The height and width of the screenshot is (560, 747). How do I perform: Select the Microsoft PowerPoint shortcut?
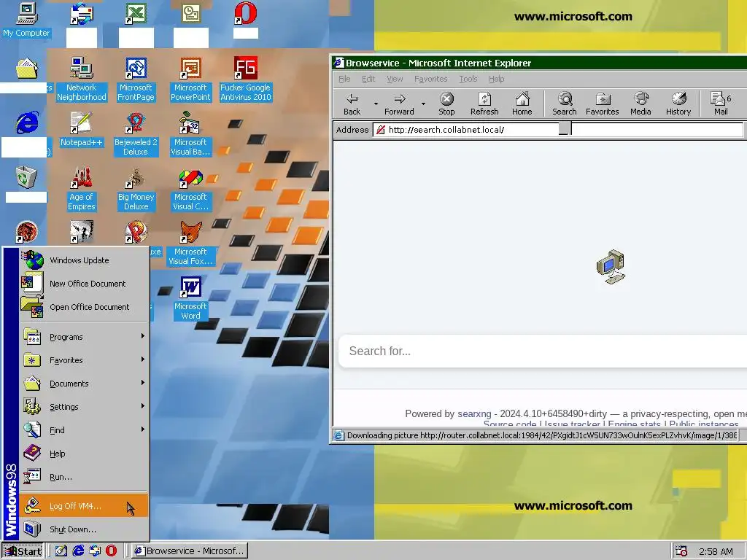[x=190, y=79]
